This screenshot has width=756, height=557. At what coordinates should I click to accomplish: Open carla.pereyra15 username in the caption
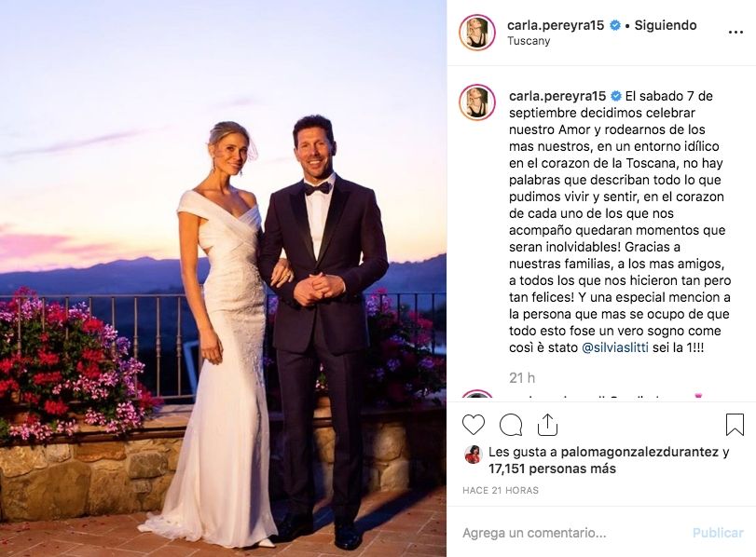click(x=557, y=96)
